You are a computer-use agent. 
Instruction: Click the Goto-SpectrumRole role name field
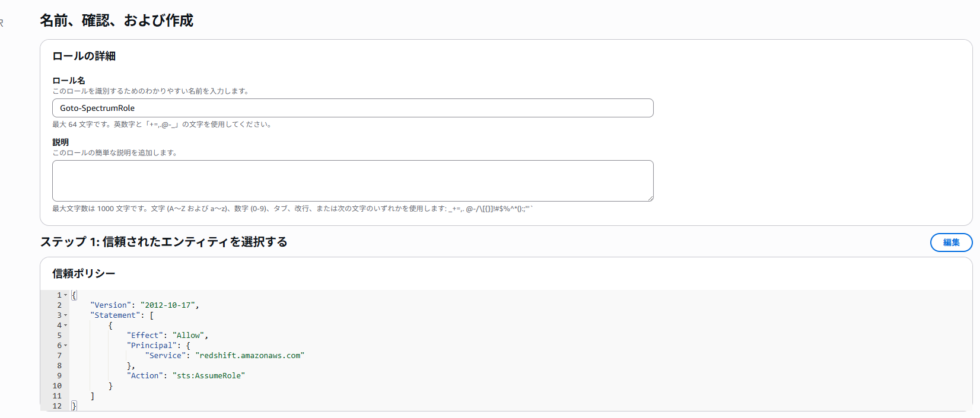point(352,108)
